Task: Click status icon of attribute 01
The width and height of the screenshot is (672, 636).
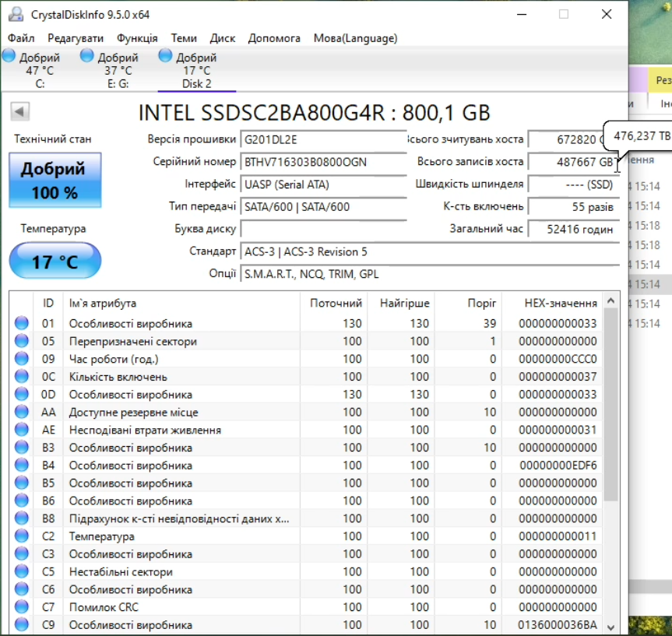Action: click(x=22, y=323)
